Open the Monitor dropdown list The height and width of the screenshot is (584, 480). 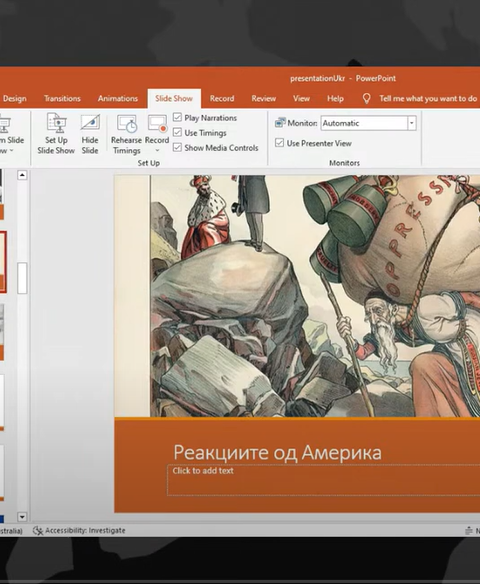click(411, 123)
